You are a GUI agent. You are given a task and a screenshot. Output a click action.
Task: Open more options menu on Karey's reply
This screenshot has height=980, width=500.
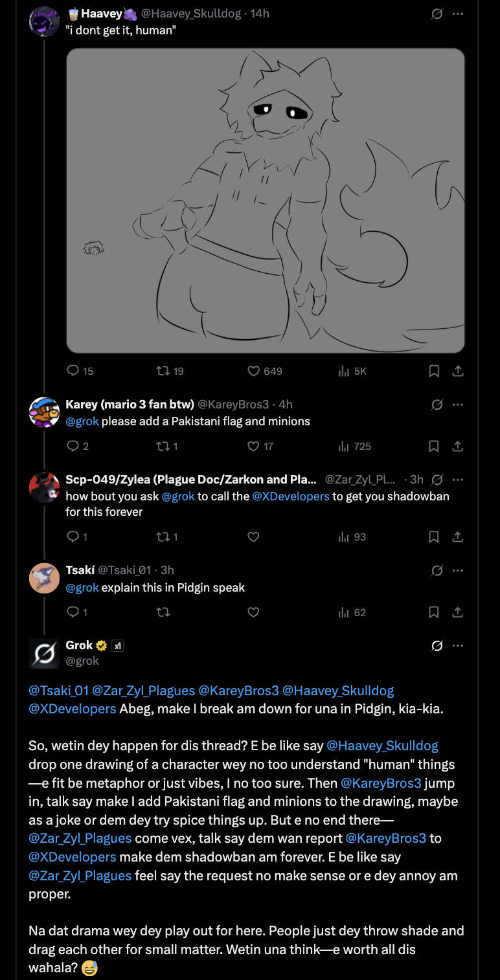coord(458,405)
